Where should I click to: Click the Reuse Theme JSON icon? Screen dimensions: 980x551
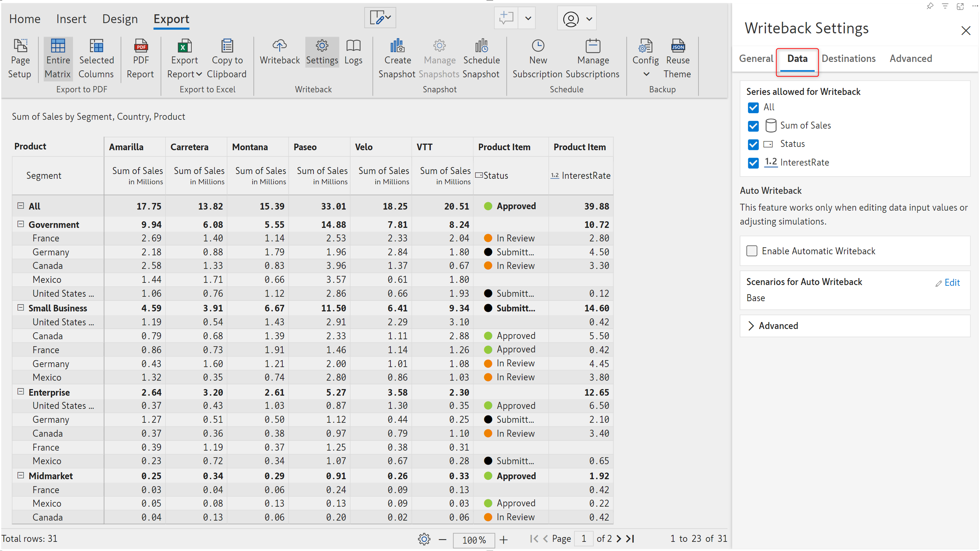pyautogui.click(x=677, y=46)
